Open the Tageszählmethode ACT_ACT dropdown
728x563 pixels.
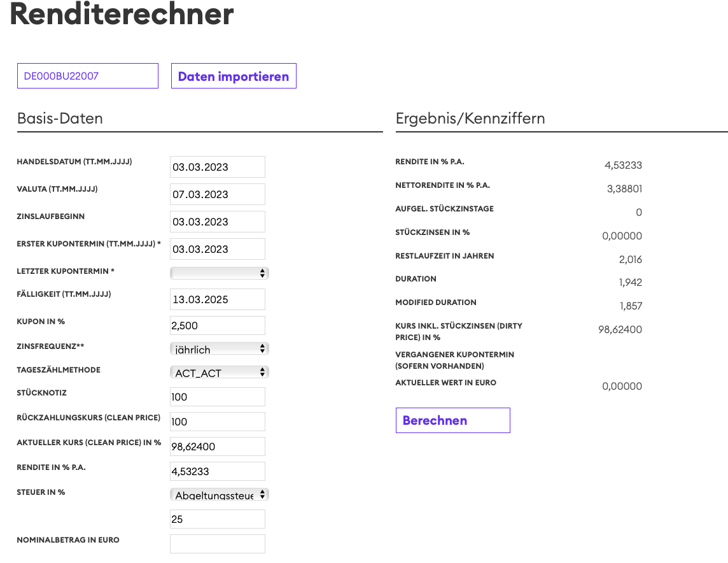coord(220,373)
